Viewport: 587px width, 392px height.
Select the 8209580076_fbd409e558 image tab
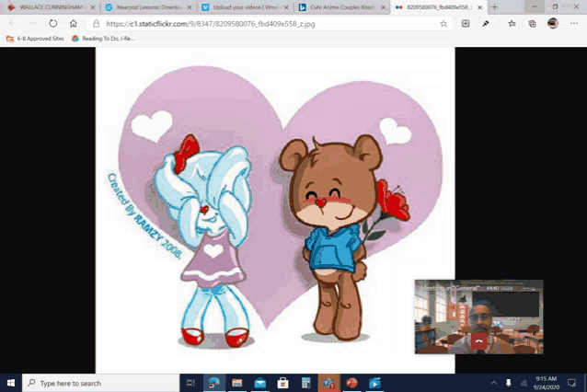coord(438,7)
